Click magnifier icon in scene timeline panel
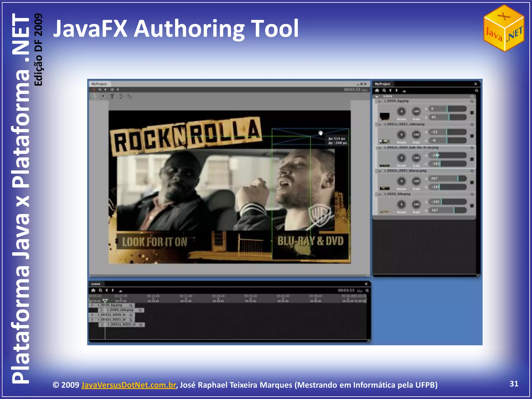 [100, 290]
